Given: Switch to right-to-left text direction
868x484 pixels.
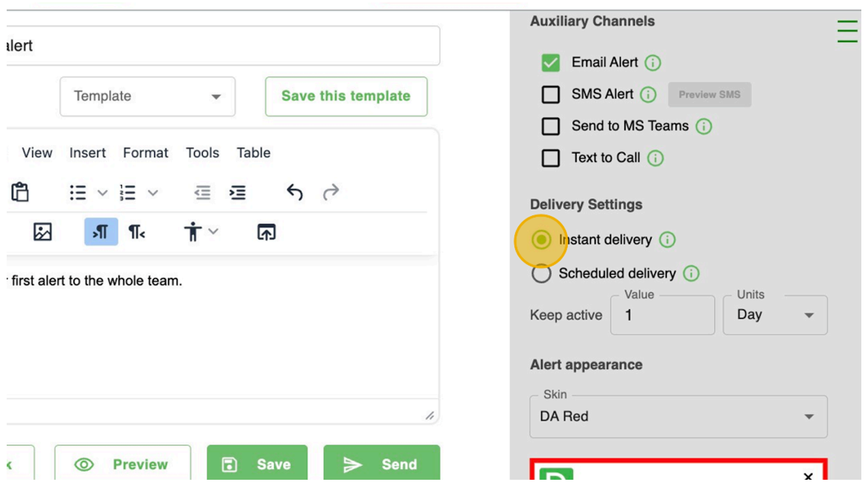Looking at the screenshot, I should [137, 232].
